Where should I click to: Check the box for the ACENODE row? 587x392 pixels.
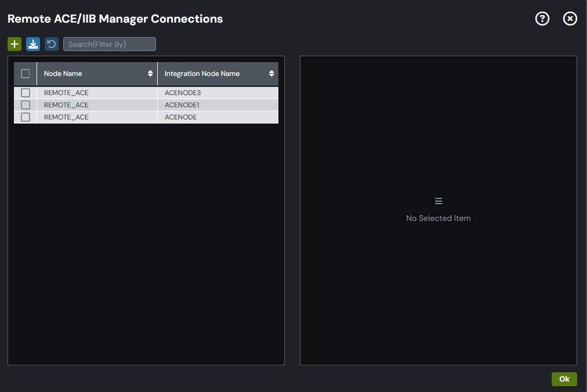coord(26,117)
